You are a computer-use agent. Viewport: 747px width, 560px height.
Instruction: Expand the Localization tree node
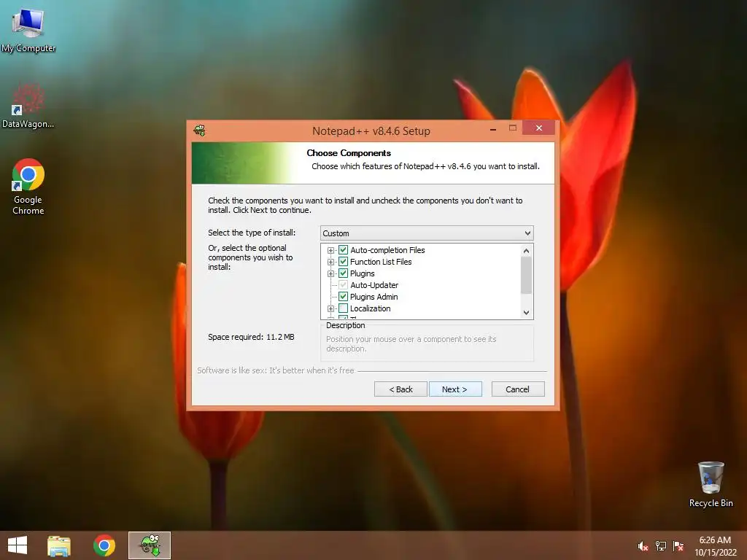pos(330,308)
